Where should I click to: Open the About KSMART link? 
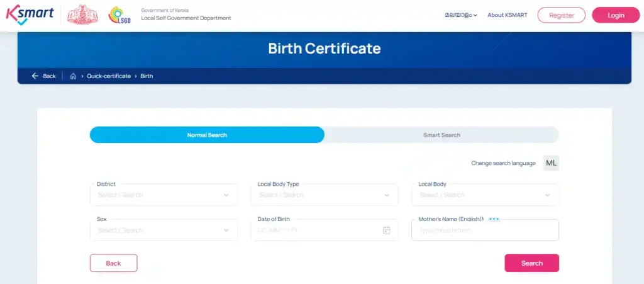click(x=507, y=15)
